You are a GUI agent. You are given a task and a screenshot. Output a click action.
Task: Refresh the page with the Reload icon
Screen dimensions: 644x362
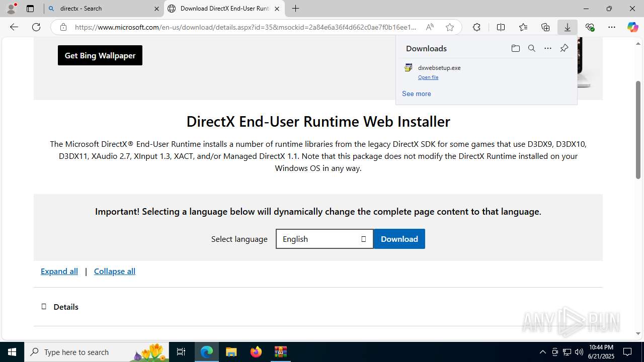tap(36, 27)
